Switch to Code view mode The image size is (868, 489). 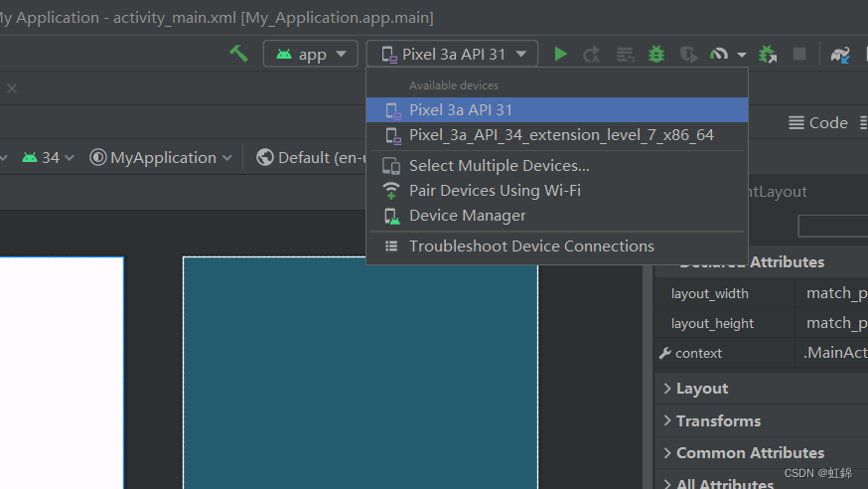pyautogui.click(x=818, y=122)
